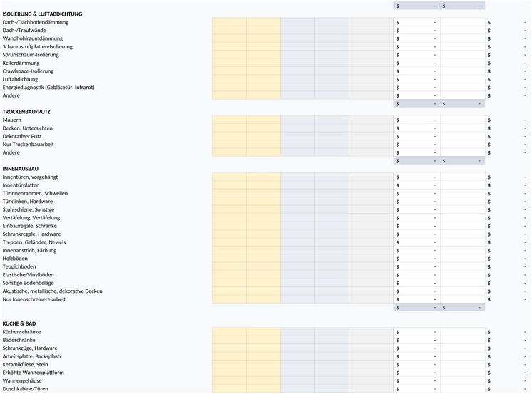Click Energiediagnostik (Gebläsetür, Infrarot) cell
The height and width of the screenshot is (394, 532).
(x=48, y=87)
